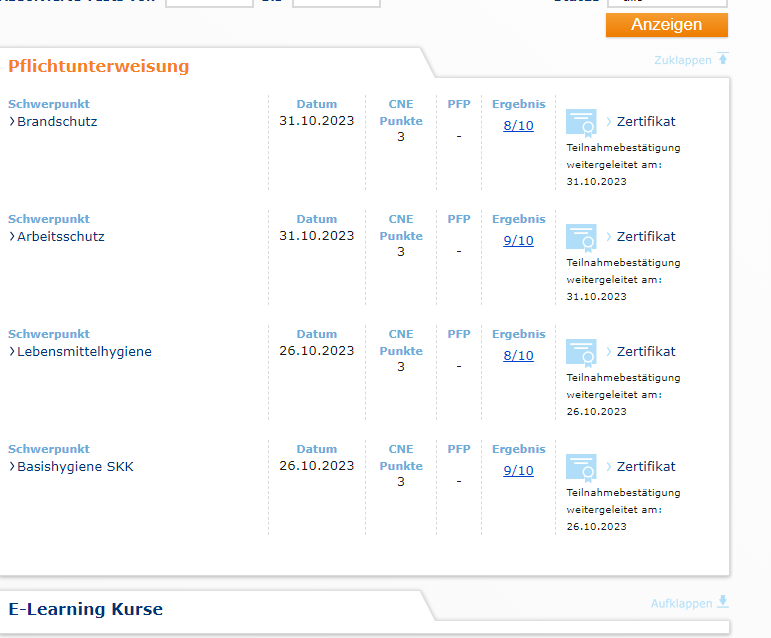Open Basishygiene SKK result 9/10
The height and width of the screenshot is (638, 771).
coord(518,471)
